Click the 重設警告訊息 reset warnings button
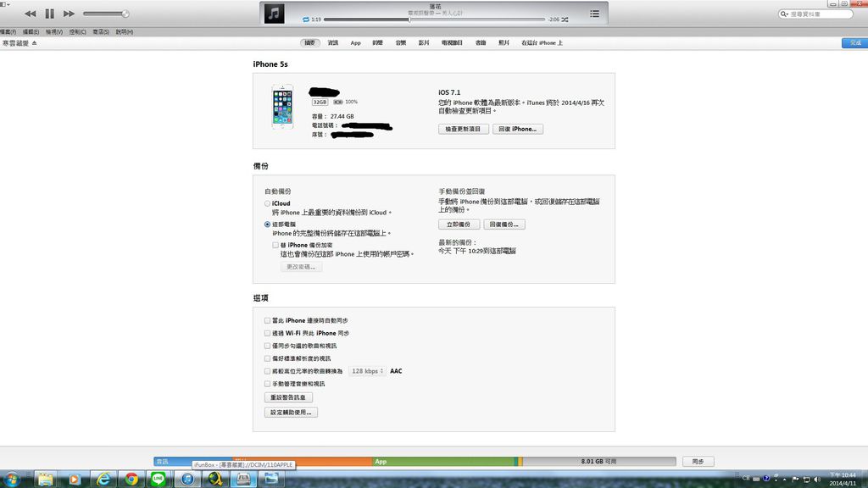The width and height of the screenshot is (868, 488). coord(288,397)
